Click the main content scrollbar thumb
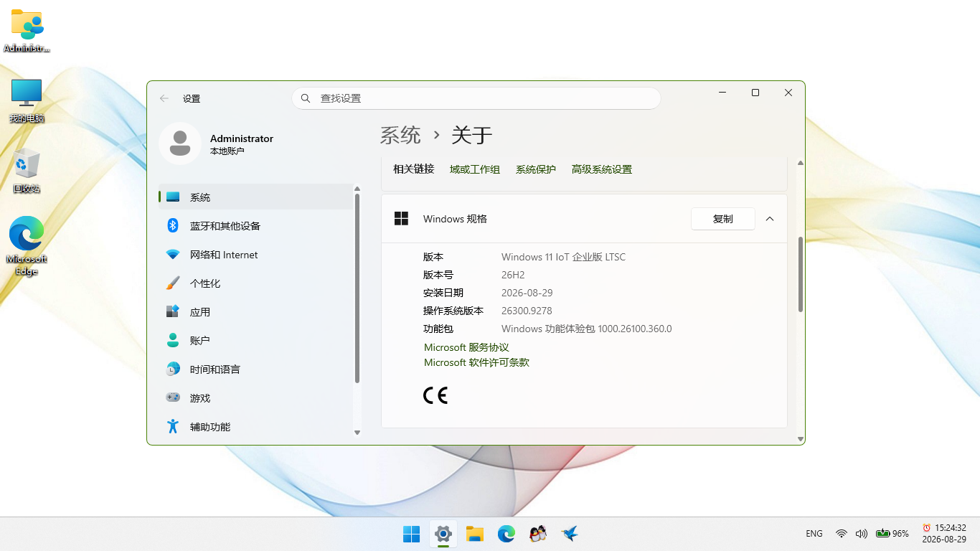Image resolution: width=980 pixels, height=551 pixels. tap(801, 274)
